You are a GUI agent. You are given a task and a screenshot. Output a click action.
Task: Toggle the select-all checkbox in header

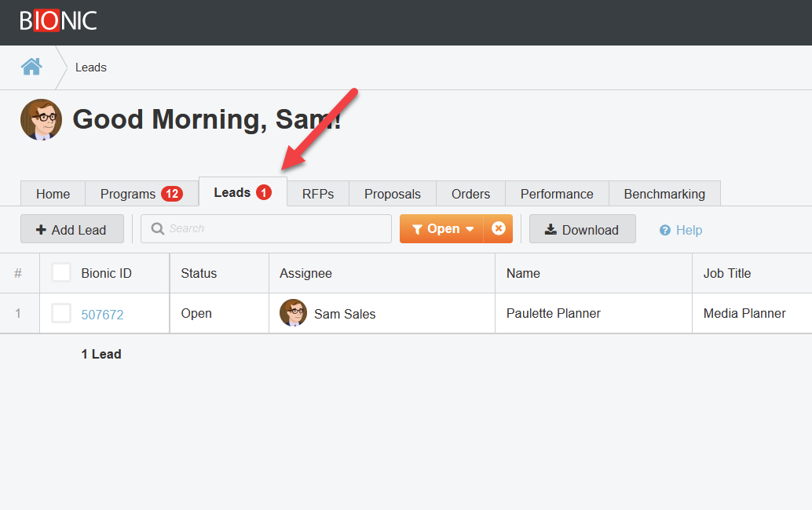click(61, 272)
